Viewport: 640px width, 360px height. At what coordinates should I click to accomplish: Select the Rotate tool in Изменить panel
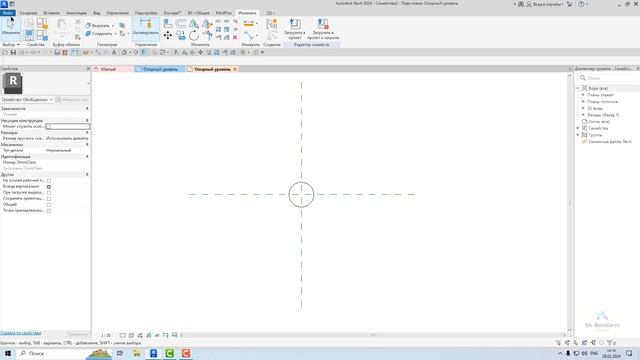194,36
